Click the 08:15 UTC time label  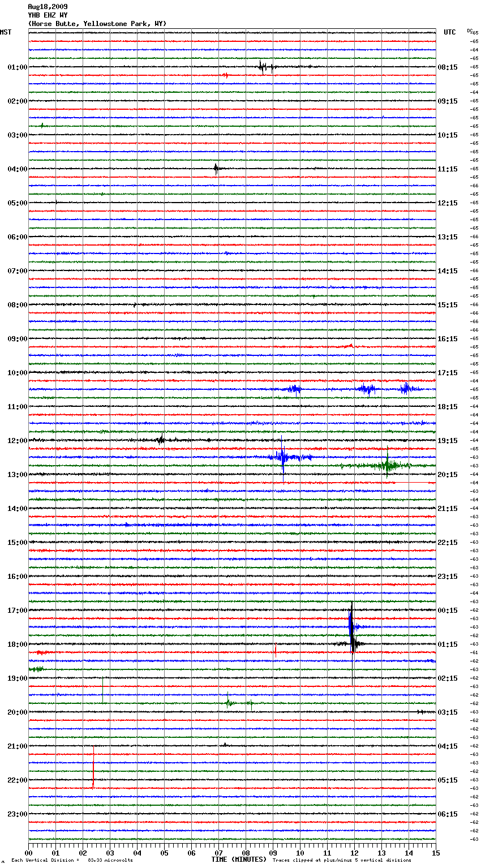[448, 67]
